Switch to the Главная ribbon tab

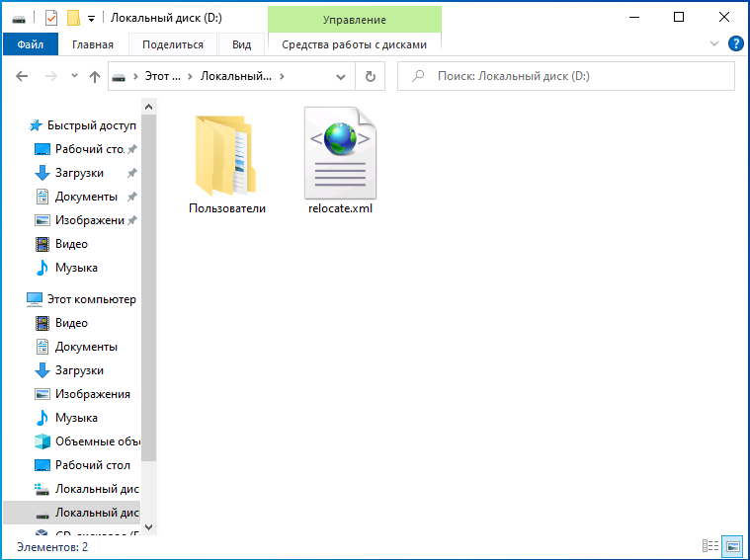(x=93, y=44)
